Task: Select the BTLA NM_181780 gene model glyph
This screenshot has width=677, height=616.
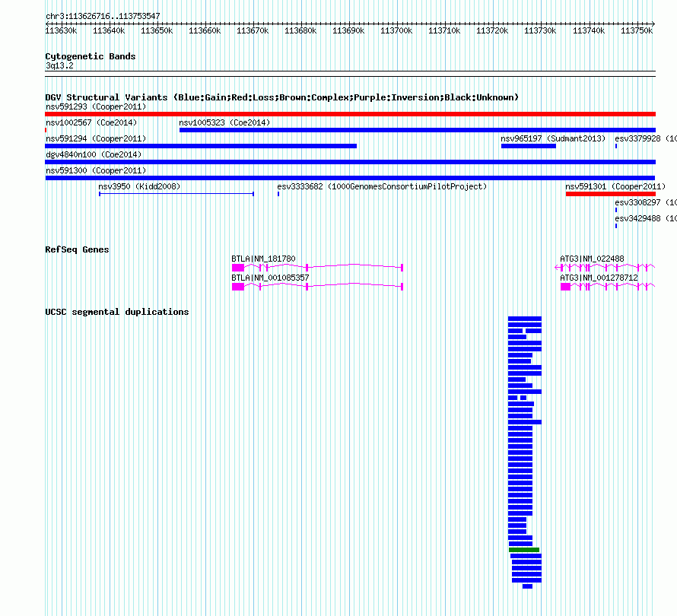Action: [317, 268]
